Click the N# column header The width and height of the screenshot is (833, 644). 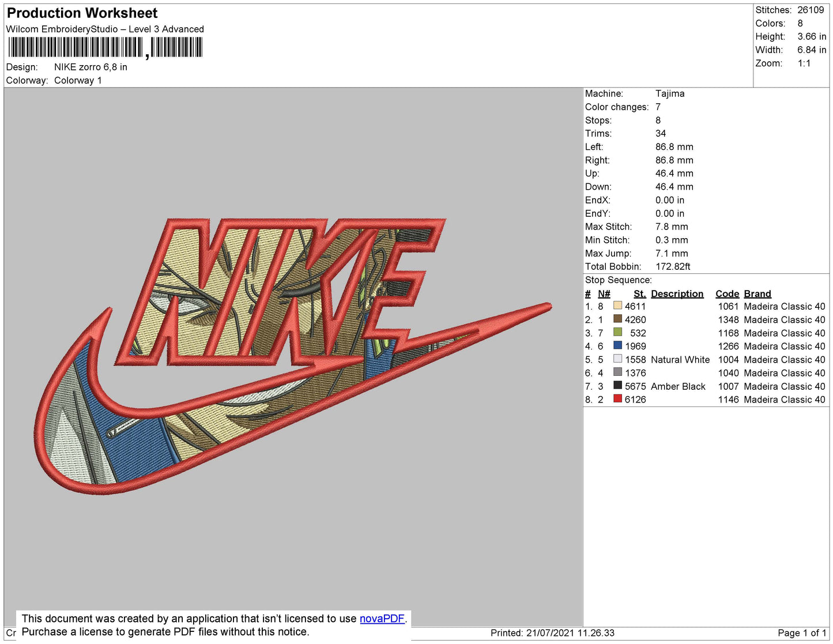coord(604,293)
